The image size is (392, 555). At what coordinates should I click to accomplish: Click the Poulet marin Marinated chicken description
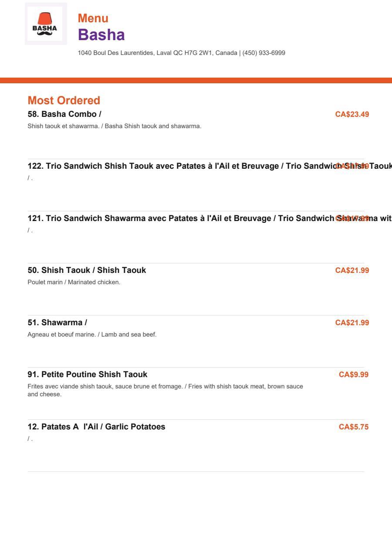click(x=74, y=282)
